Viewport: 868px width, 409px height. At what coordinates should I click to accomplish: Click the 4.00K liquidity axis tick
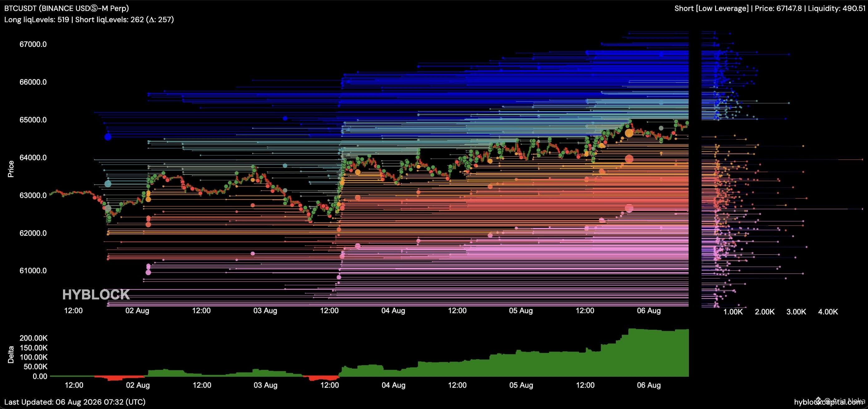point(828,312)
